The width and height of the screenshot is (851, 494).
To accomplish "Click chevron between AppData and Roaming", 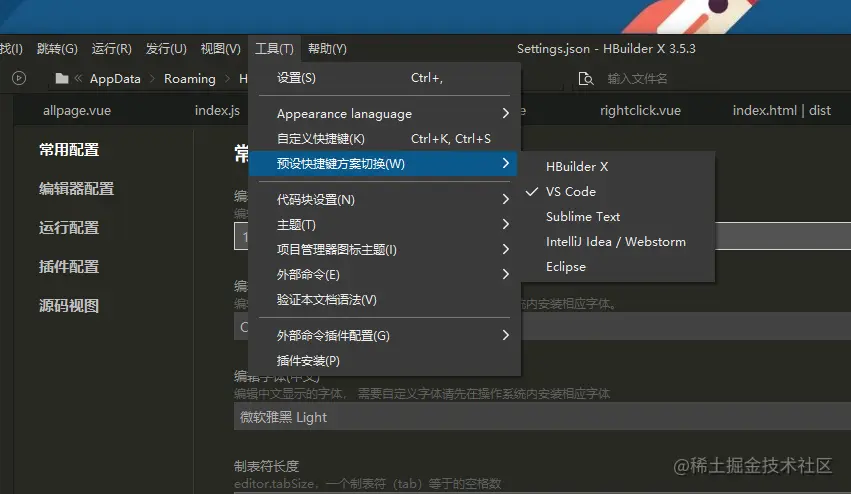I will point(153,79).
